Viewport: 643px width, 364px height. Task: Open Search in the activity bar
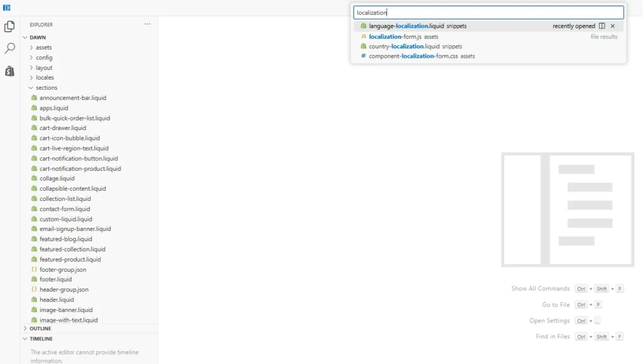coord(9,47)
